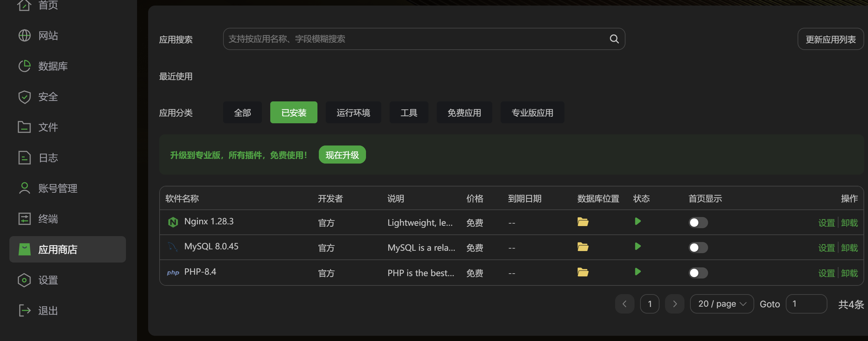Viewport: 868px width, 341px height.
Task: Go to previous page arrow
Action: coord(624,304)
